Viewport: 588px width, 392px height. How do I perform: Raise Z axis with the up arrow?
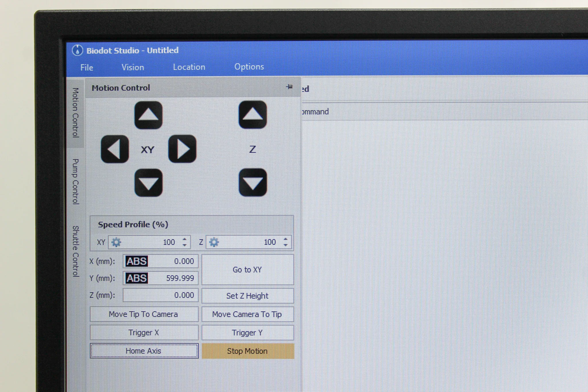coord(253,115)
